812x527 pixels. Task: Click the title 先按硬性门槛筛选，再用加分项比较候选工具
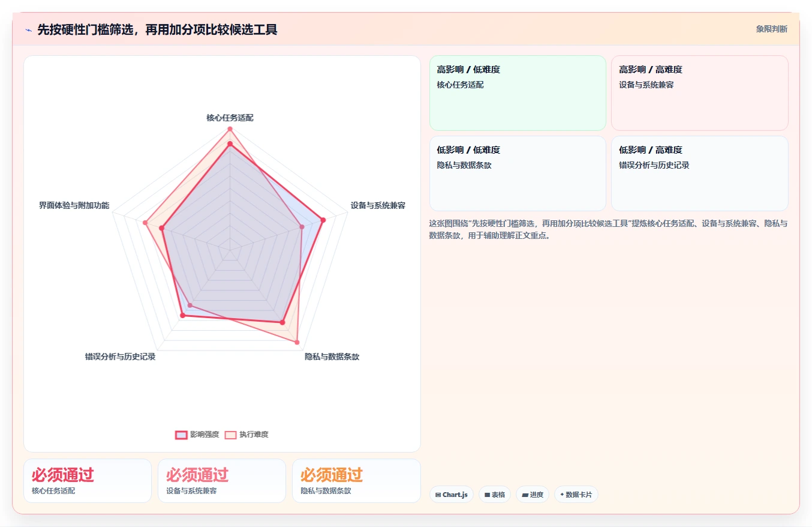click(157, 29)
